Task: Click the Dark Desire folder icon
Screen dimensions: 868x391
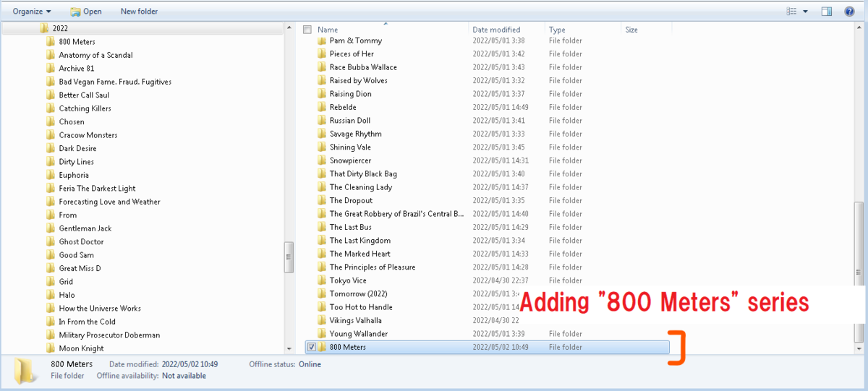Action: click(51, 148)
